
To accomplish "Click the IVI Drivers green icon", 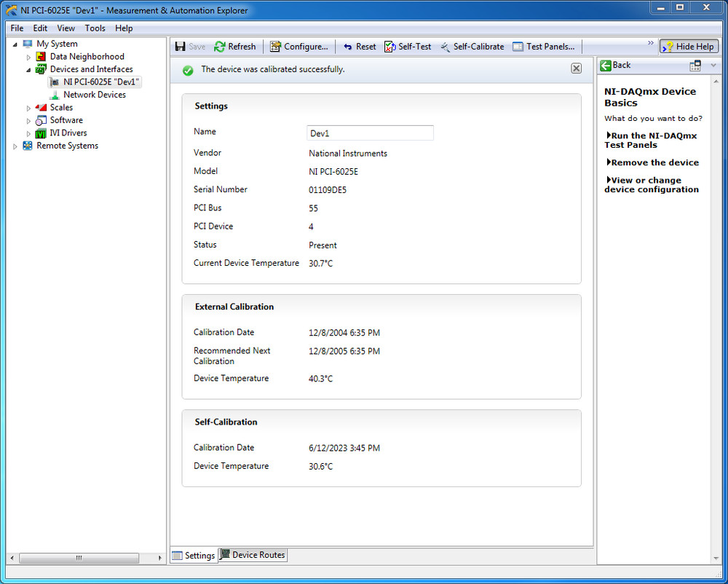I will (41, 133).
